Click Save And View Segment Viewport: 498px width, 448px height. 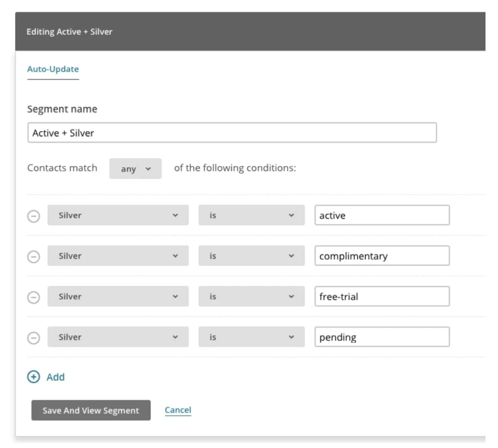(90, 410)
